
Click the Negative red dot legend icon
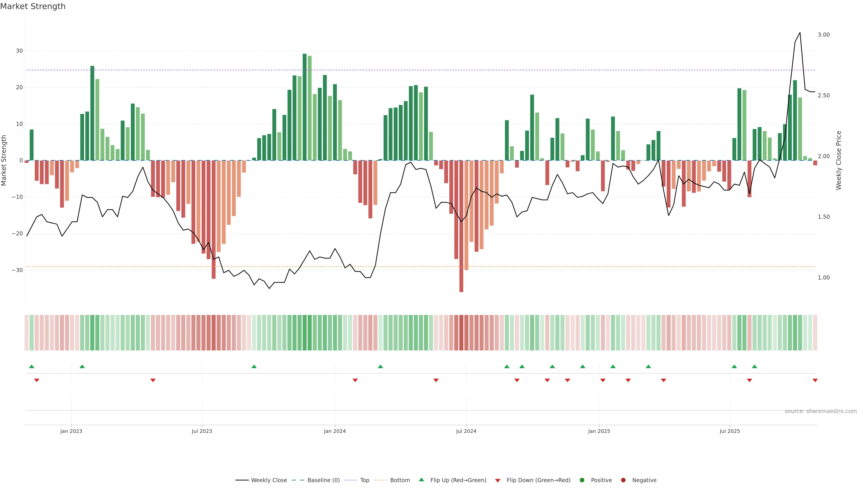tap(623, 480)
